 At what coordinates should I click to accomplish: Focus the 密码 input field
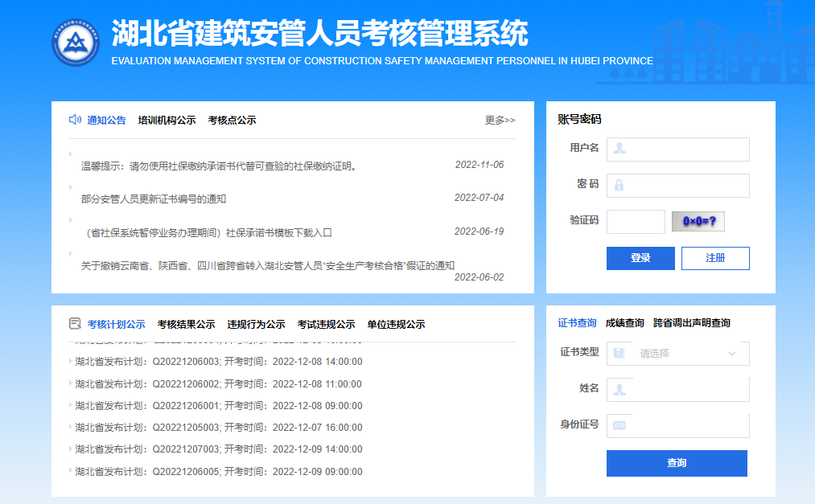(677, 186)
